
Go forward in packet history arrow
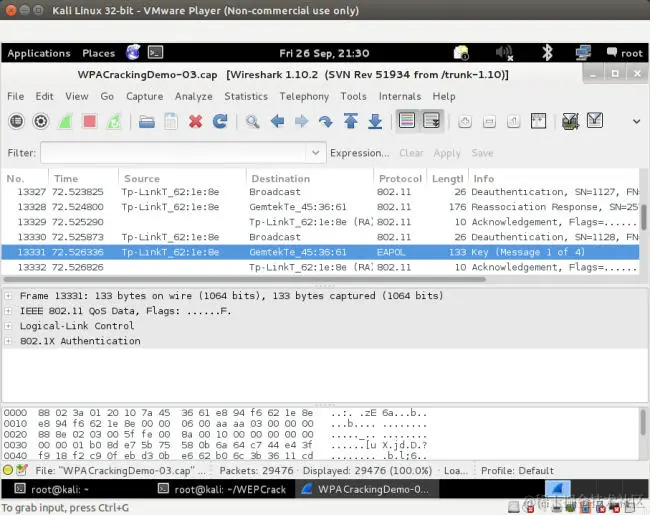coord(301,121)
